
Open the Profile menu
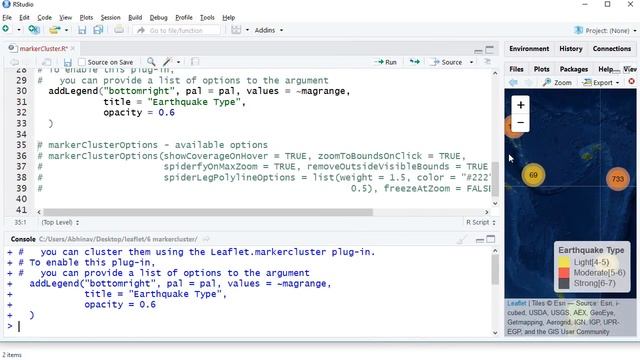point(184,18)
